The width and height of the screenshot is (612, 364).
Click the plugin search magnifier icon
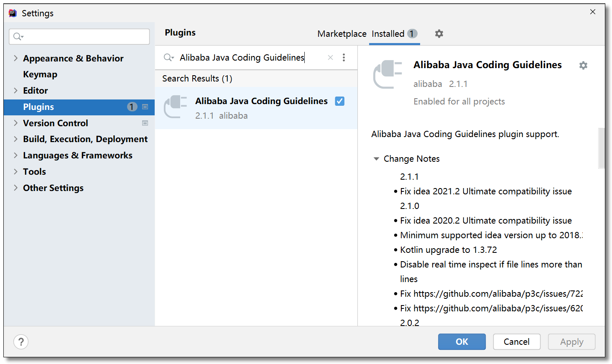click(x=168, y=57)
